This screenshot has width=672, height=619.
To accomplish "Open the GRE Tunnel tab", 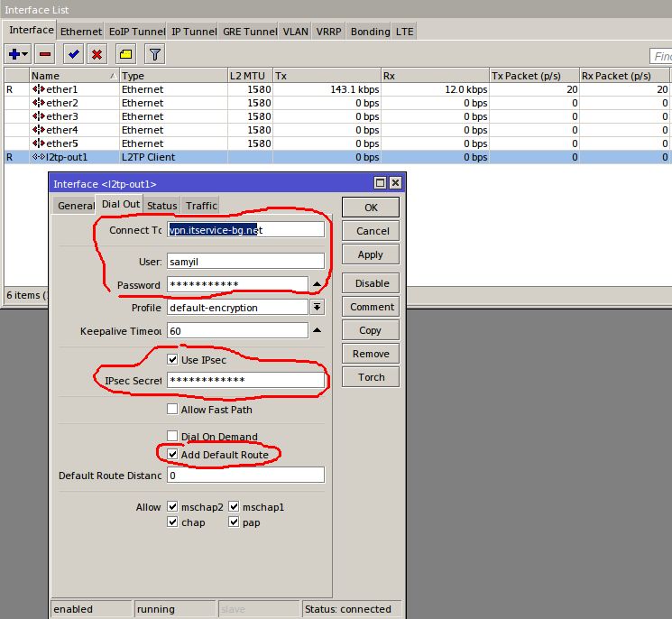I will [250, 32].
